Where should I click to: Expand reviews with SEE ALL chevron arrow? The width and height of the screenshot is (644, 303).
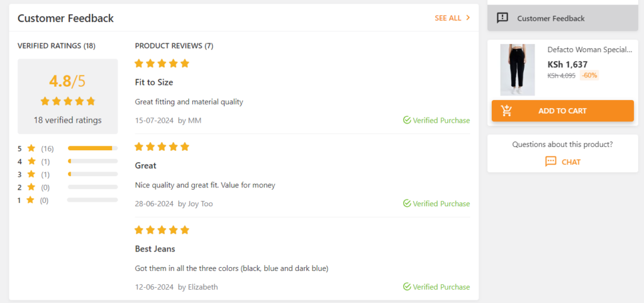[468, 18]
